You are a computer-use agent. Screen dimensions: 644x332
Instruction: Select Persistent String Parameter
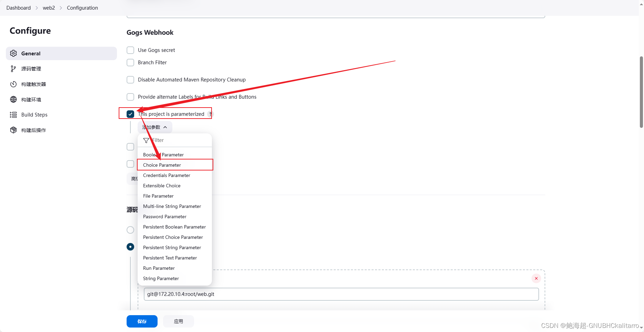coord(175,247)
